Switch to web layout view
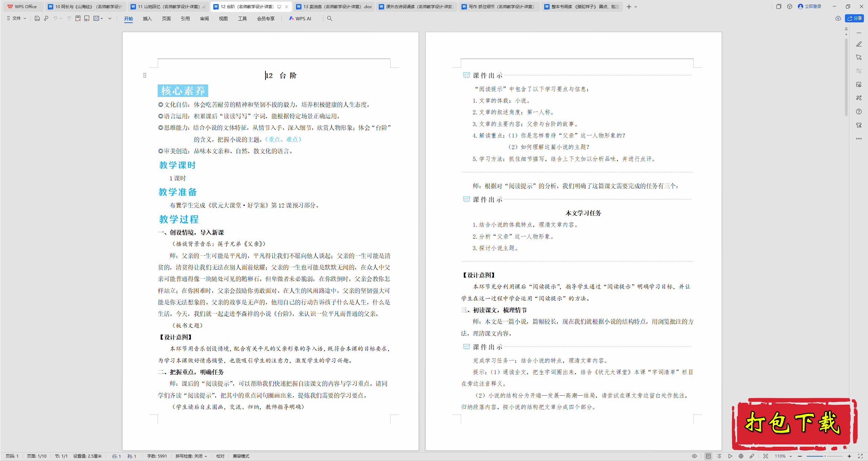Image resolution: width=868 pixels, height=461 pixels. (x=741, y=456)
